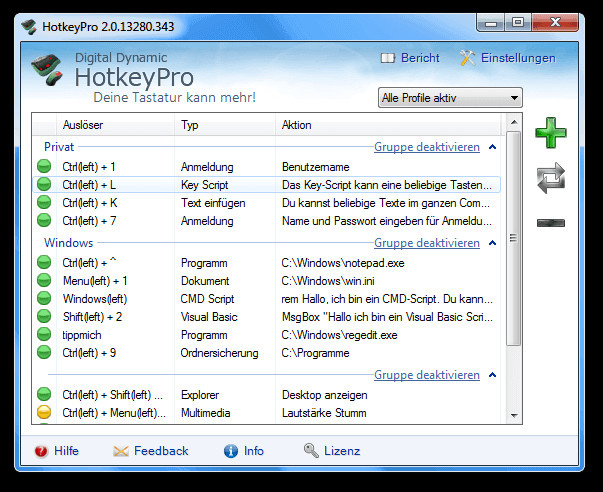Select the C:\Windows\notepad.exe action

(x=343, y=263)
